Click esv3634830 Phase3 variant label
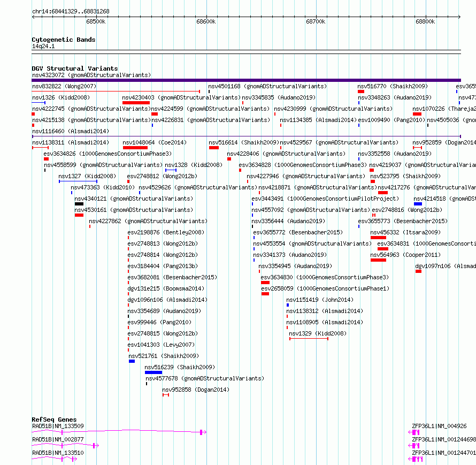The image size is (476, 465). click(x=325, y=277)
